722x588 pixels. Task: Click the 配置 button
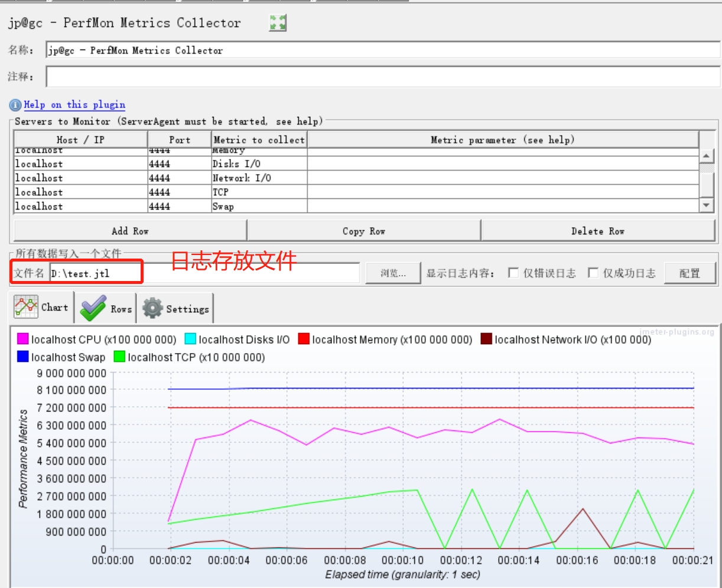[690, 272]
